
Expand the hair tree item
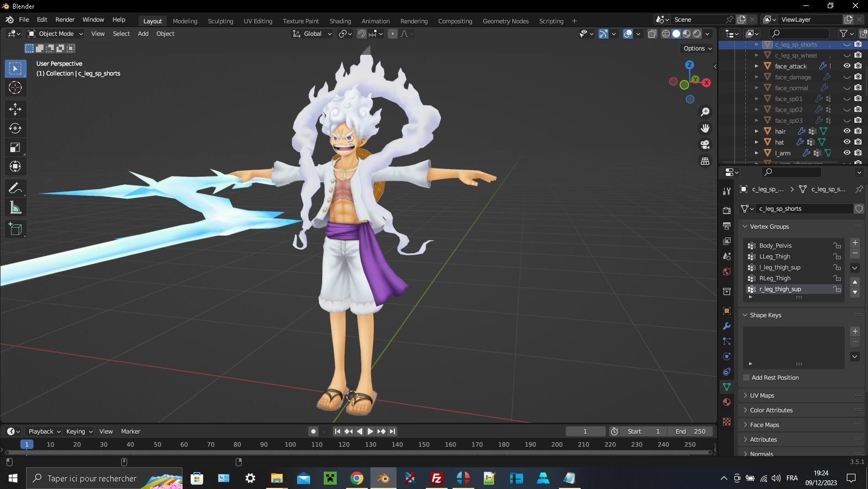click(757, 131)
